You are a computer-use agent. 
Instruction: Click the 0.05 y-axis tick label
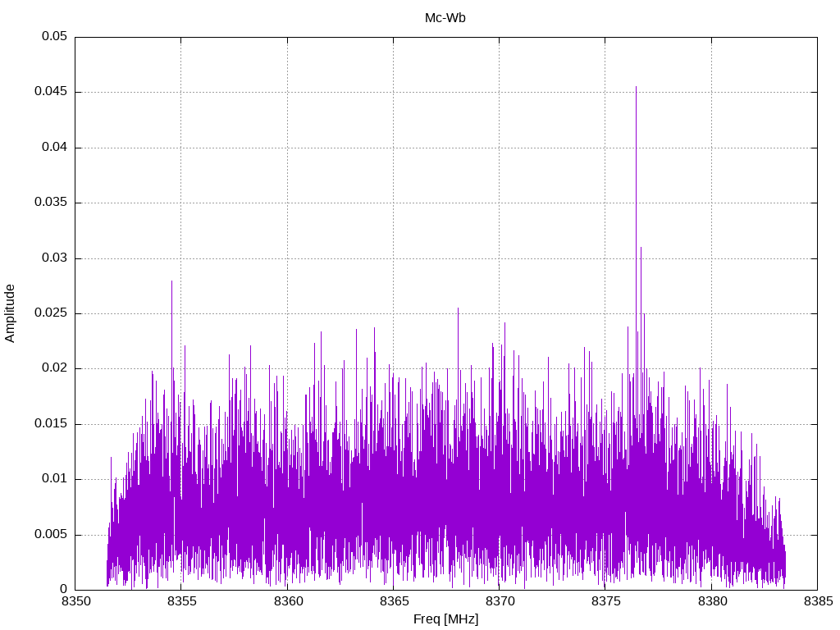click(54, 37)
